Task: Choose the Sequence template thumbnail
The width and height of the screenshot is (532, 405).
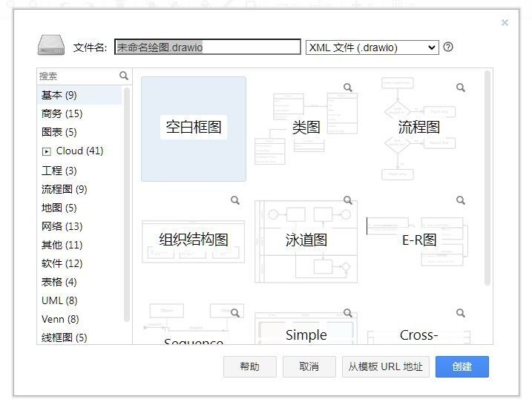Action: coord(194,323)
